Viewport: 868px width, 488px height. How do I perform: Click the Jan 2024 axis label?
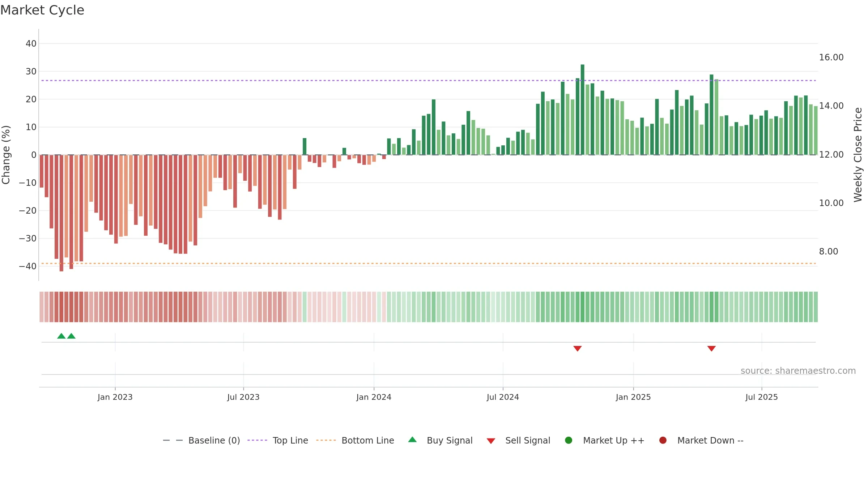374,397
